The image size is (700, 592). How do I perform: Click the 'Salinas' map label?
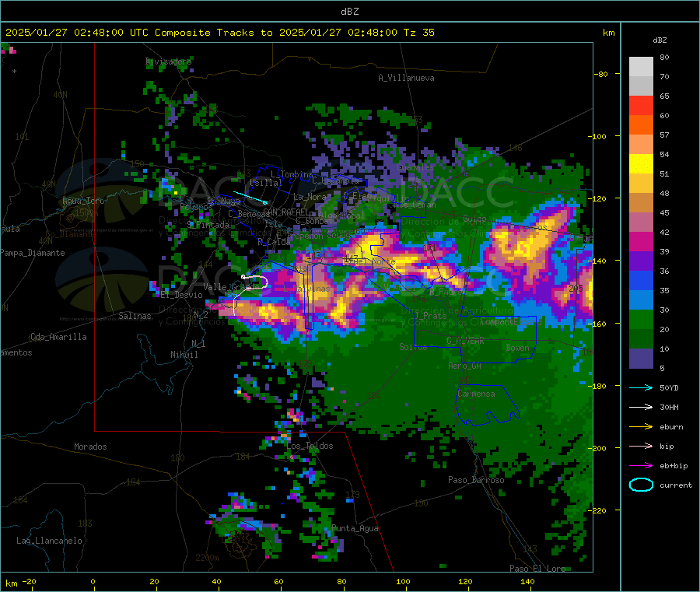tap(135, 316)
